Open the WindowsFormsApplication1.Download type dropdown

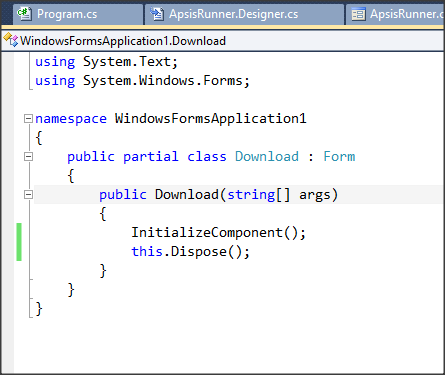tap(222, 41)
